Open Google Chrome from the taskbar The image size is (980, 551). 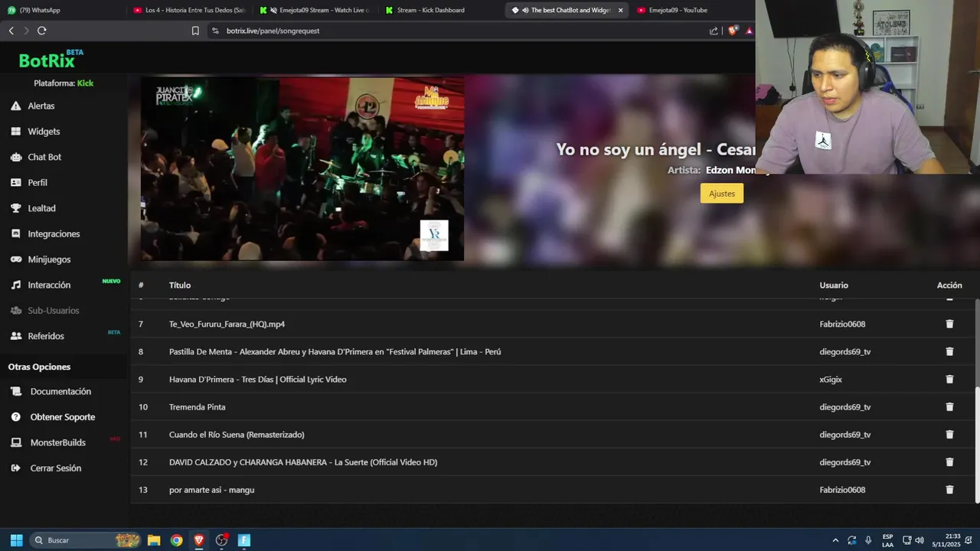click(x=176, y=540)
